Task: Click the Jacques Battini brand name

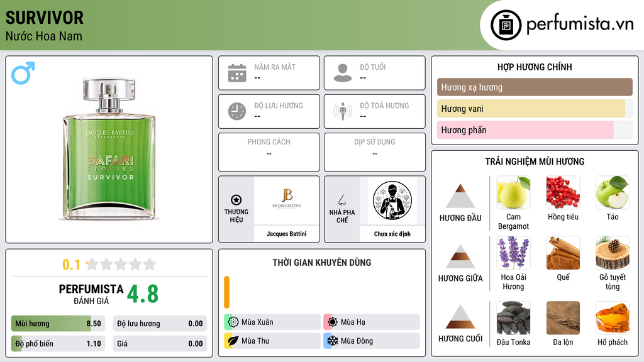Action: coord(287,234)
